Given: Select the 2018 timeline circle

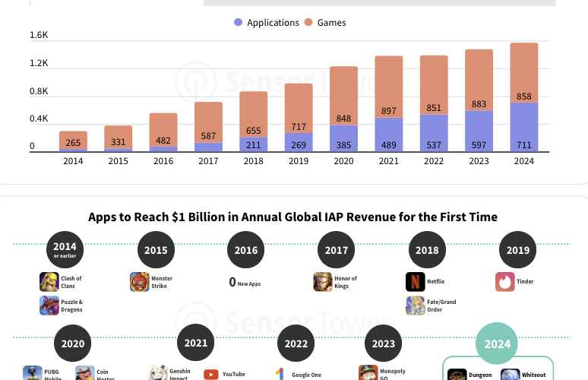Looking at the screenshot, I should click(x=427, y=250).
